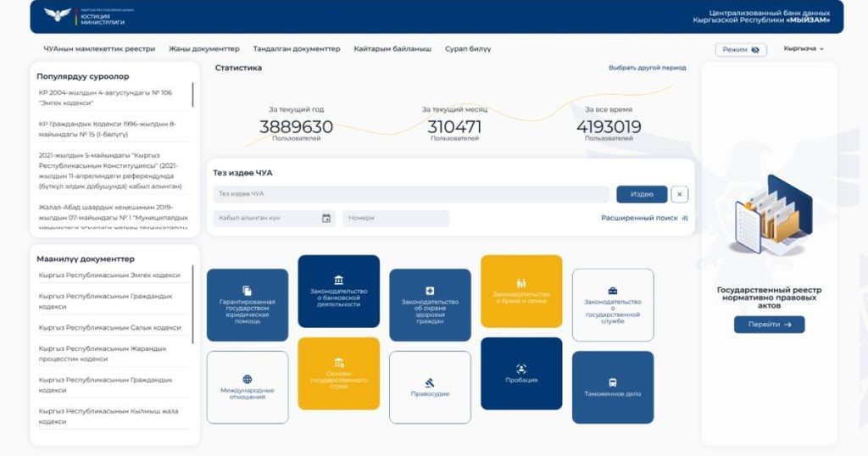Open Основы государственного строя tile
The height and width of the screenshot is (456, 868).
pyautogui.click(x=339, y=374)
